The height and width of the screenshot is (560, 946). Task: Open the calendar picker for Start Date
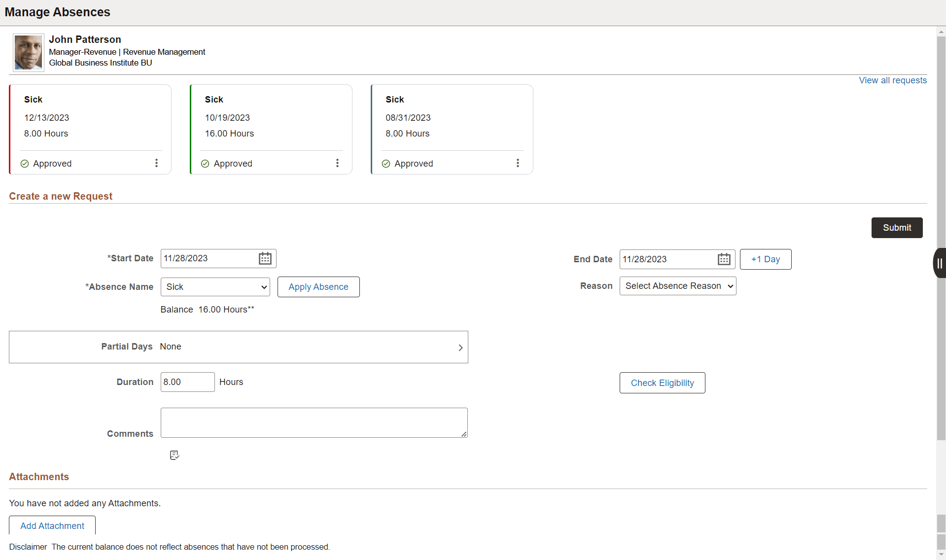pyautogui.click(x=265, y=258)
